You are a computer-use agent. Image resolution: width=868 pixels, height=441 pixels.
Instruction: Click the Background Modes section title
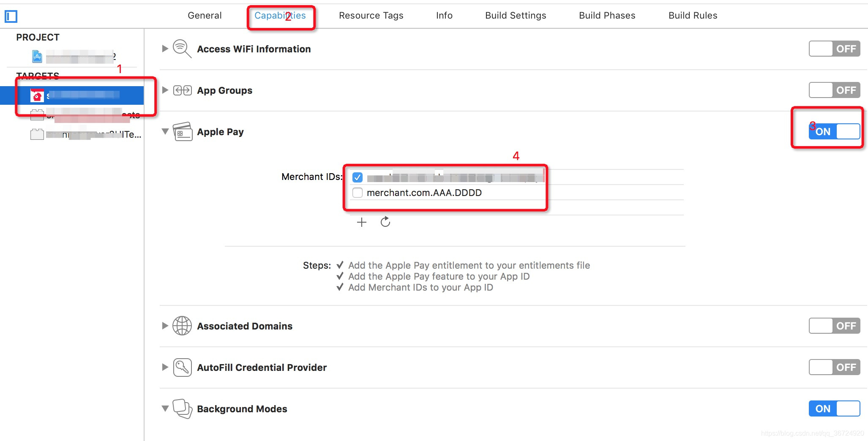(x=242, y=409)
